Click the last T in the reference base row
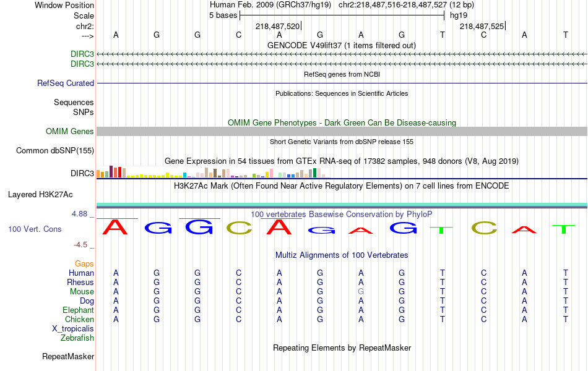The height and width of the screenshot is (371, 588). (x=565, y=35)
